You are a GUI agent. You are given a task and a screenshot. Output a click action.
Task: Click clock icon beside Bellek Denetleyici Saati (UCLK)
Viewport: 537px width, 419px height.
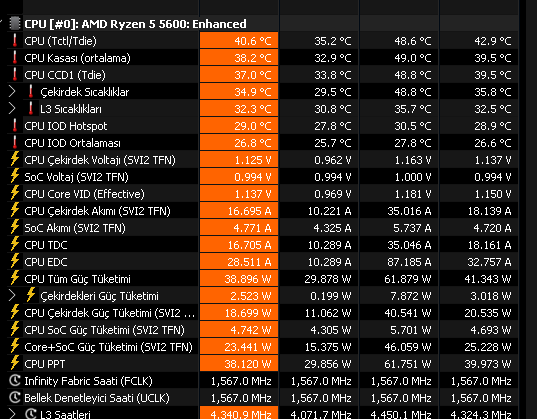[x=15, y=397]
